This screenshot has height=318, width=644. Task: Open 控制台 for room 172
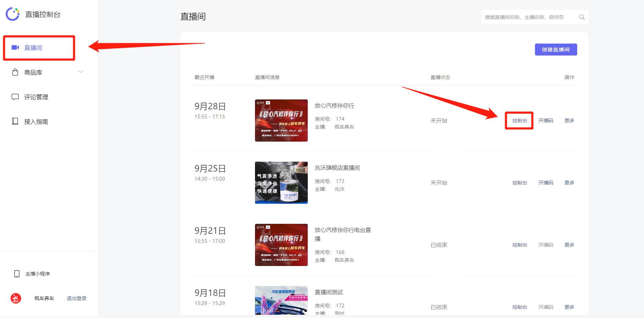[x=519, y=307]
